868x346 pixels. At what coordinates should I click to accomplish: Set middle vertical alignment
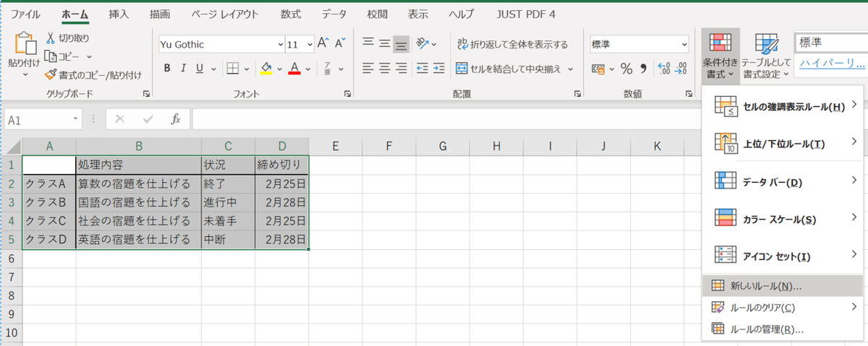[x=385, y=44]
